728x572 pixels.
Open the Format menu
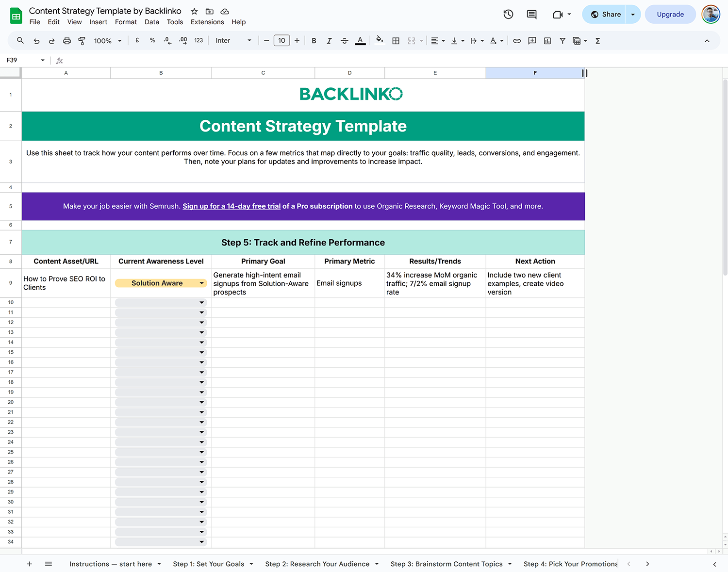[126, 22]
